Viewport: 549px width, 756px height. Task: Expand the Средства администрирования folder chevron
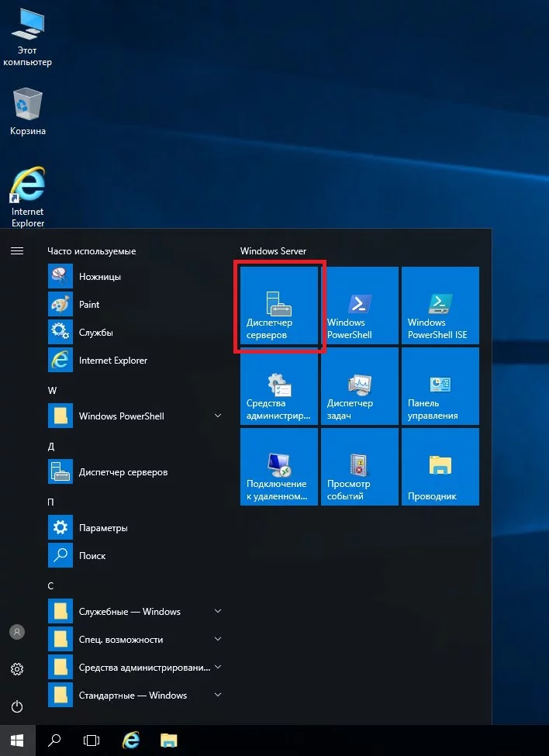pyautogui.click(x=218, y=667)
